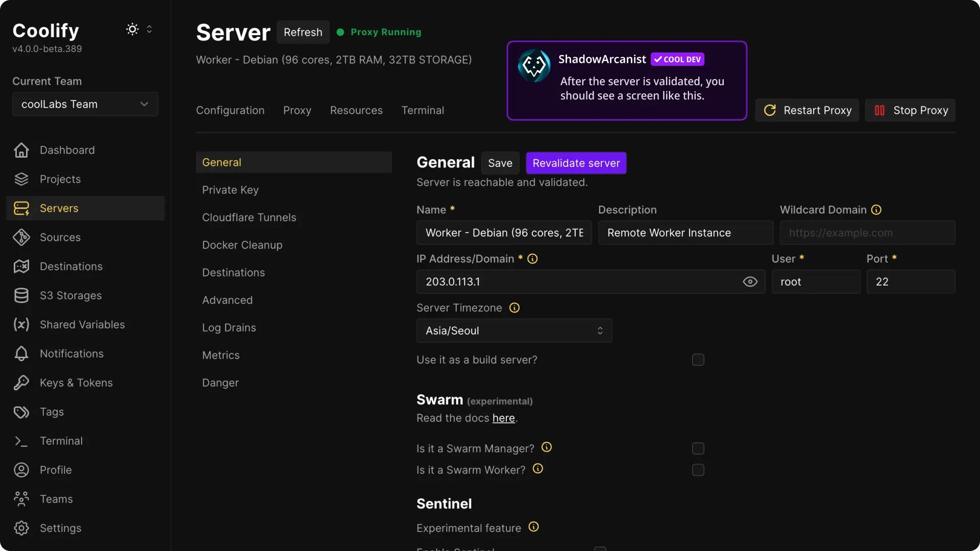This screenshot has height=551, width=980.
Task: Reveal IP address with eye icon
Action: pos(750,282)
